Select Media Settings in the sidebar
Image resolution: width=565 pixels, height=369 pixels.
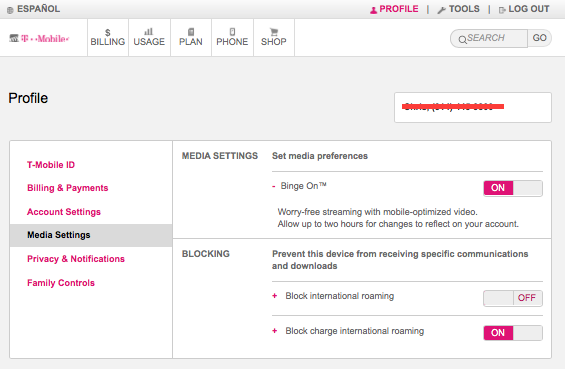[x=91, y=235]
